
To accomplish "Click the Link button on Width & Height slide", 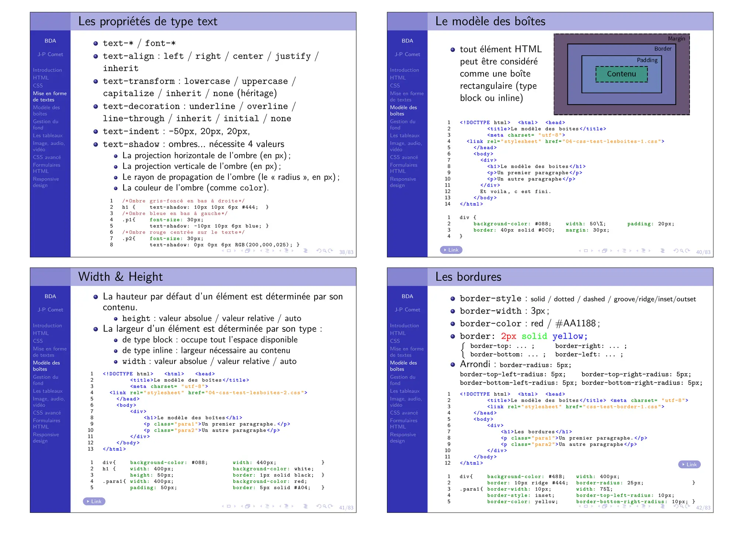I will pyautogui.click(x=94, y=501).
